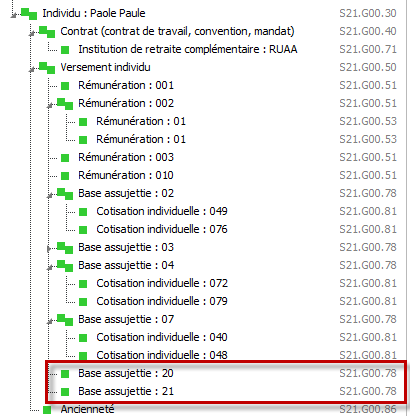Click the green block icon of Rémunération : 002
410x416 pixels.
65,104
